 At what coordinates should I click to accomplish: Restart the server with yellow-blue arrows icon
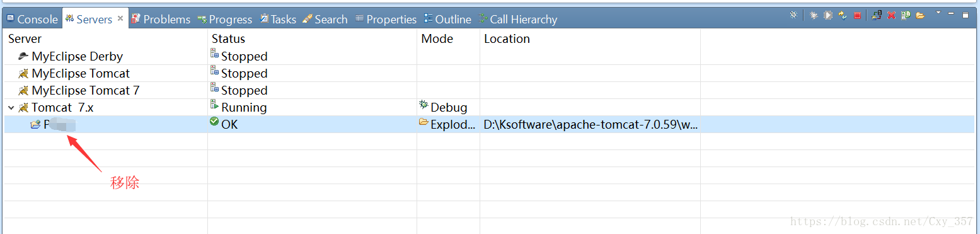tap(843, 15)
